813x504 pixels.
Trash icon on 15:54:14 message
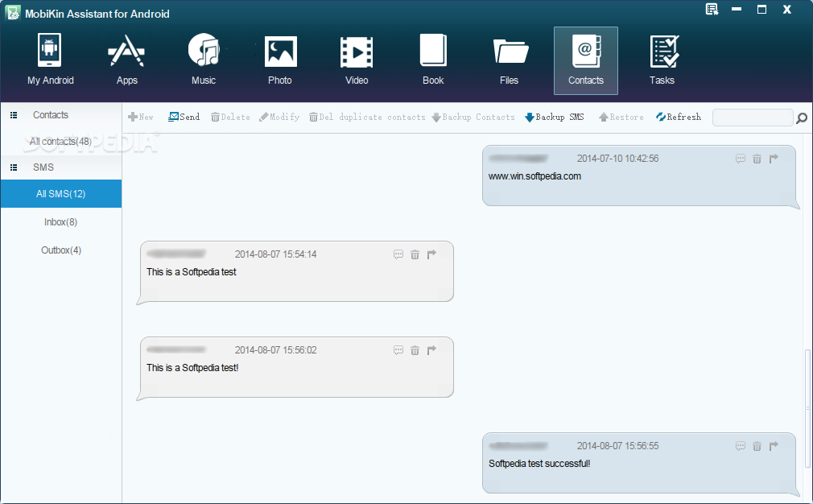click(x=415, y=254)
